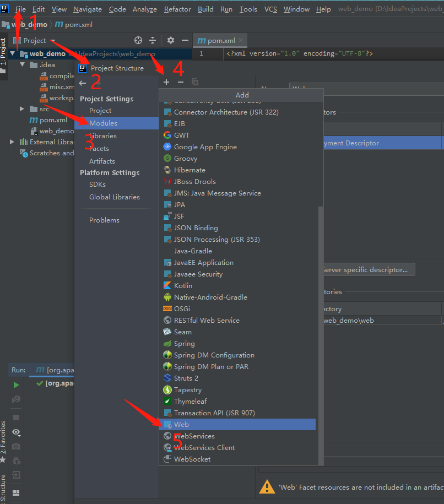The height and width of the screenshot is (504, 444).
Task: Choose RESTful Web Service from Add list
Action: [238, 321]
